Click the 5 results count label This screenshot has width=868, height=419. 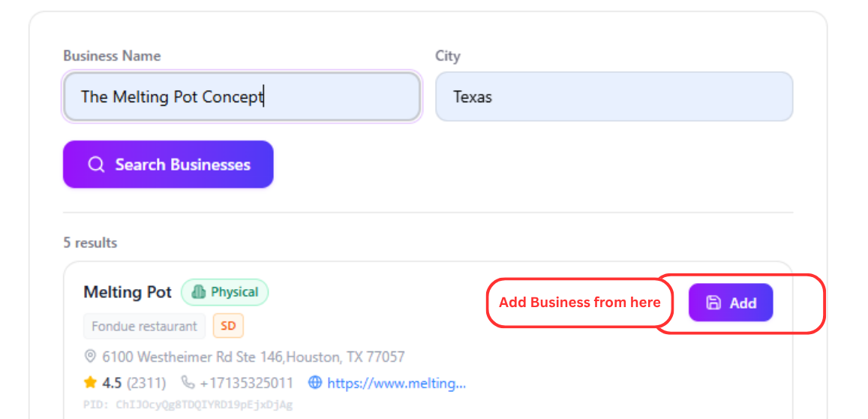(90, 243)
